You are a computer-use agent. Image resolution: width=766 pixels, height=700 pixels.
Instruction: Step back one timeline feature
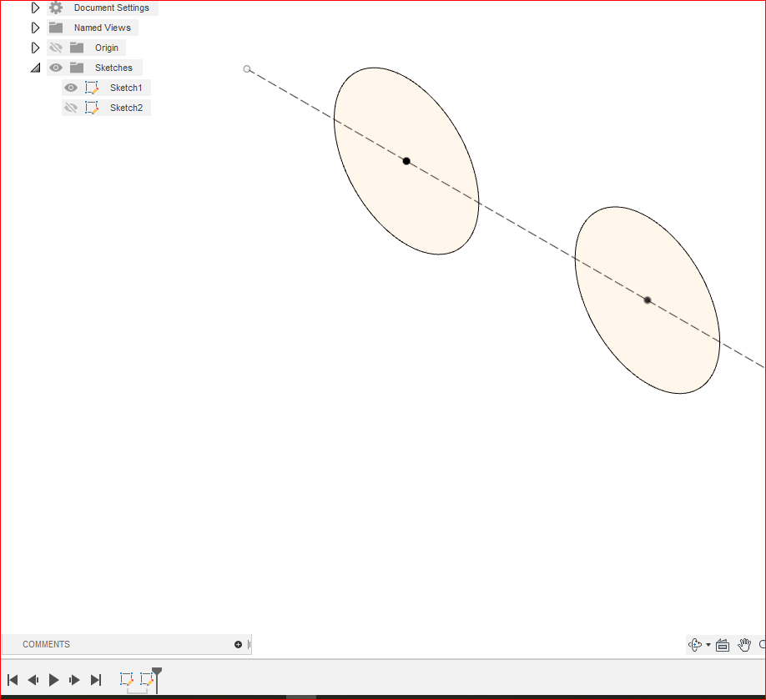(x=33, y=679)
